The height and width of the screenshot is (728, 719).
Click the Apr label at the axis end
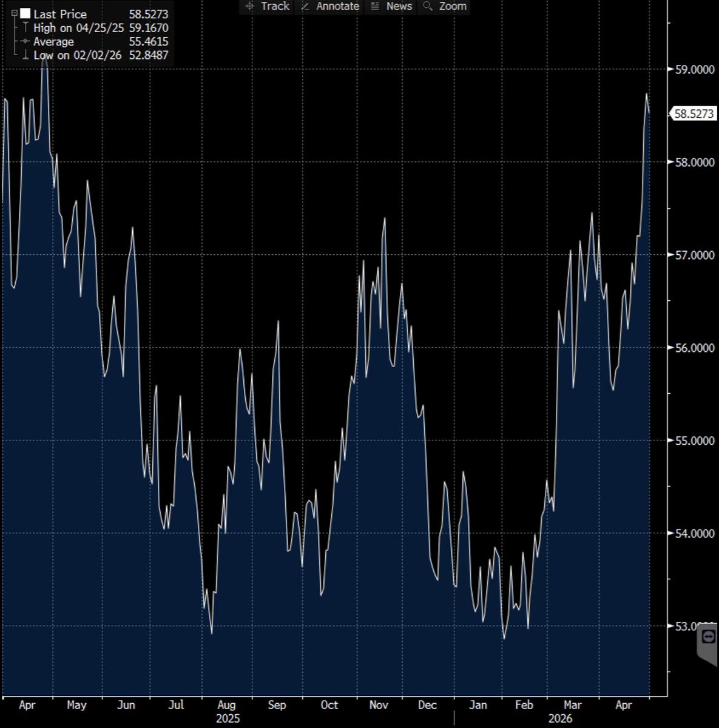click(x=624, y=705)
